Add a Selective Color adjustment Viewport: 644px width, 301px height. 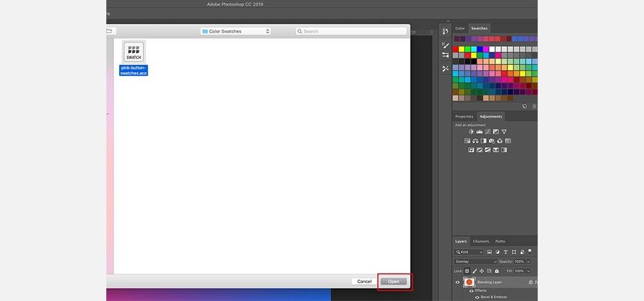496,150
